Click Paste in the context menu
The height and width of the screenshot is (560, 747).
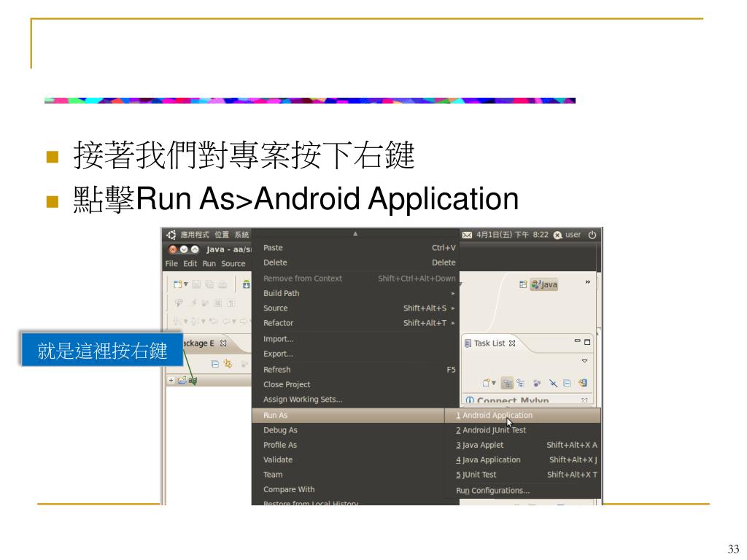[x=355, y=248]
